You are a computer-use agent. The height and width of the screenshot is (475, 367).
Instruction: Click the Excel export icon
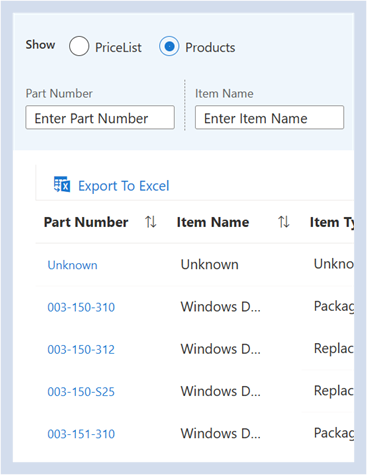tap(62, 185)
